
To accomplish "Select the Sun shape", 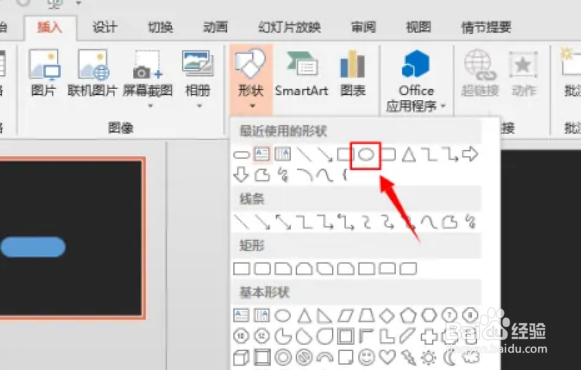I will point(429,357).
